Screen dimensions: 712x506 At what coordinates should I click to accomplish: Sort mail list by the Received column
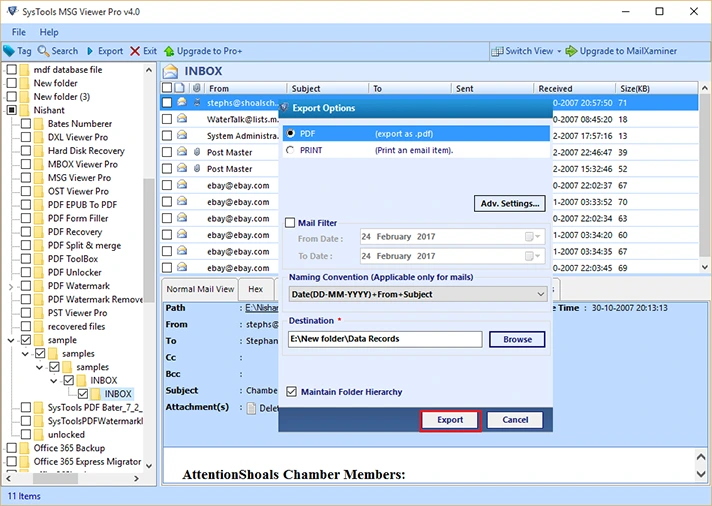click(x=574, y=88)
